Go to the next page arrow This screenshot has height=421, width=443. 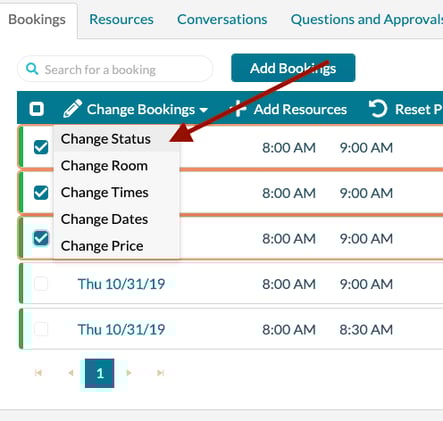(x=129, y=373)
